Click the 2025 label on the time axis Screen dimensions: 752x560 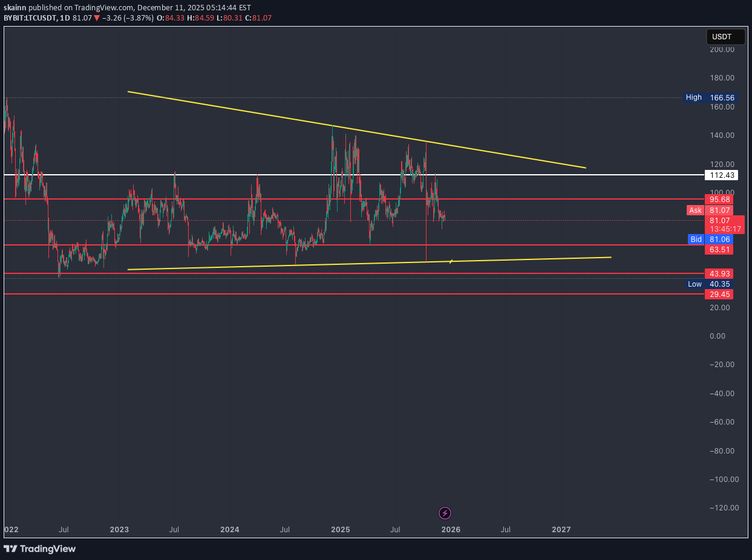click(340, 529)
